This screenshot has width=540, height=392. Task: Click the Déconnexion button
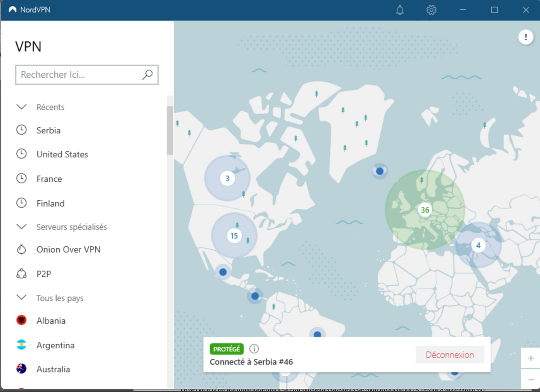tap(450, 355)
